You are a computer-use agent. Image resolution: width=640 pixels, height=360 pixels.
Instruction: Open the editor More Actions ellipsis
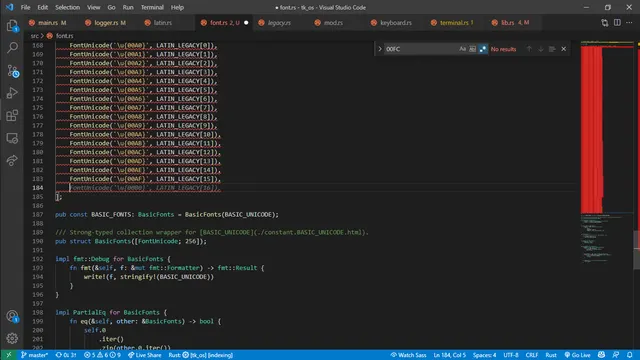629,23
